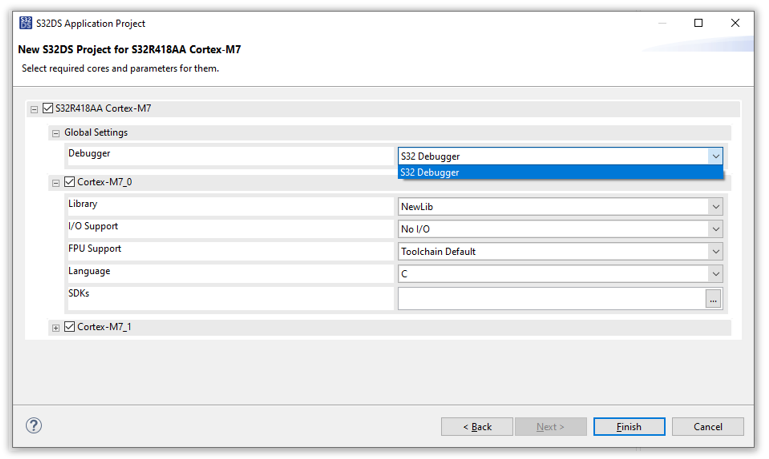
Task: Open the I/O Support dropdown
Action: [560, 229]
